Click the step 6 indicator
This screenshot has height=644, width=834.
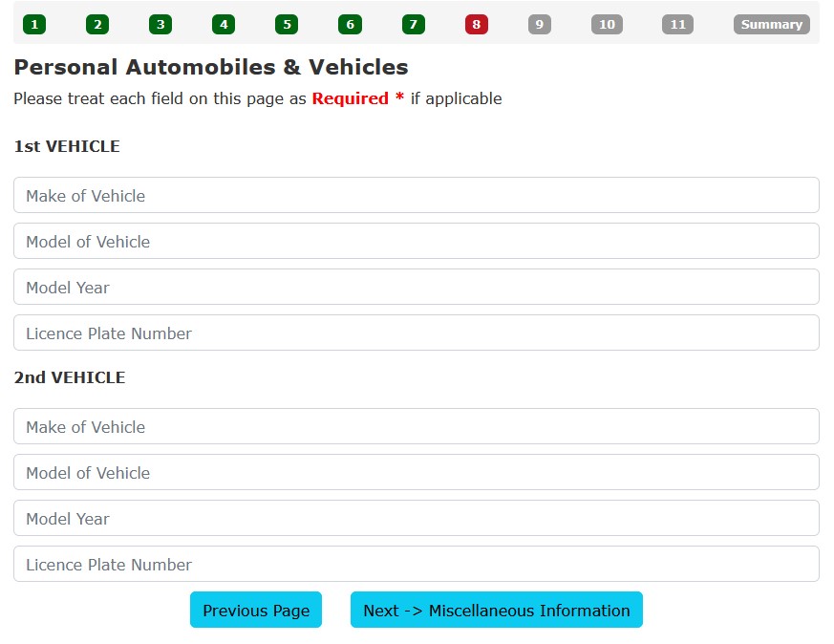[350, 25]
